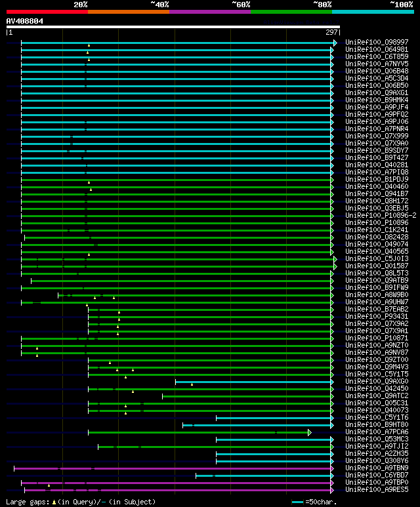
Task: Open the UniRef100_O98997 hit label
Action: point(377,43)
